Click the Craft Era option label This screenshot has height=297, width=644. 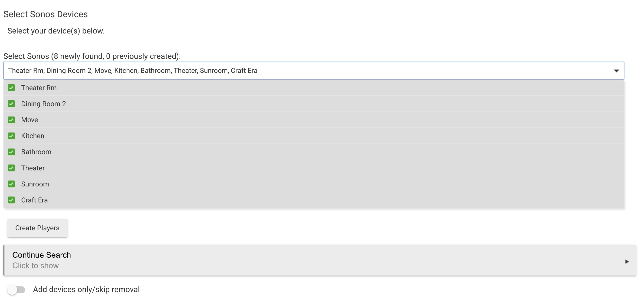(x=34, y=200)
